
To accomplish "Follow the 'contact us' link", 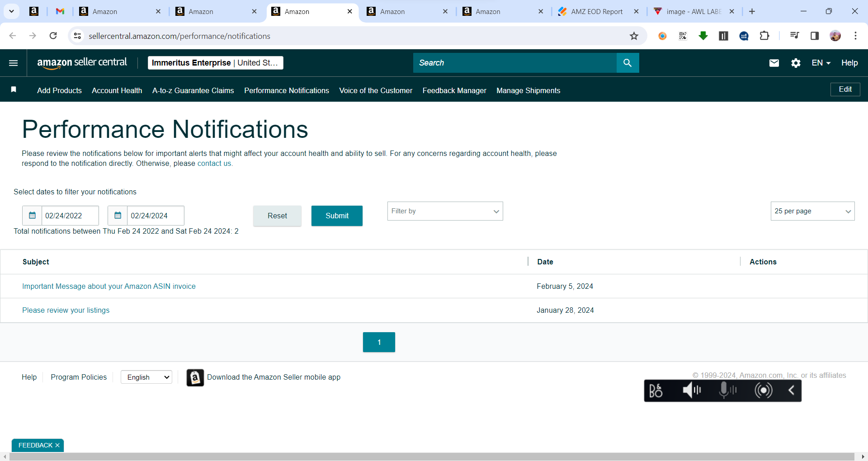I will tap(214, 164).
